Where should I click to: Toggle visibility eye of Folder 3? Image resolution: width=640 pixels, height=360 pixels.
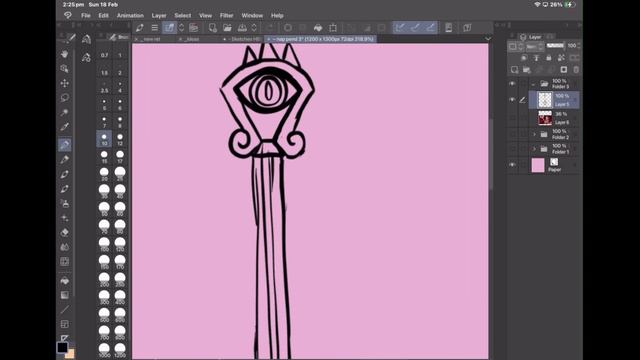tap(512, 84)
